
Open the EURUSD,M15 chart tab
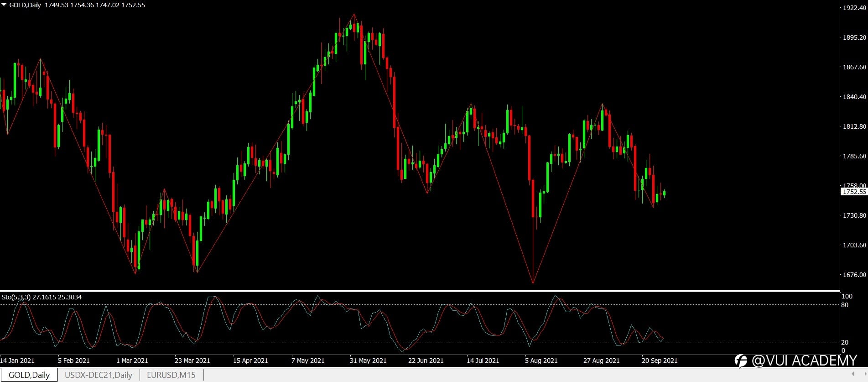(171, 375)
